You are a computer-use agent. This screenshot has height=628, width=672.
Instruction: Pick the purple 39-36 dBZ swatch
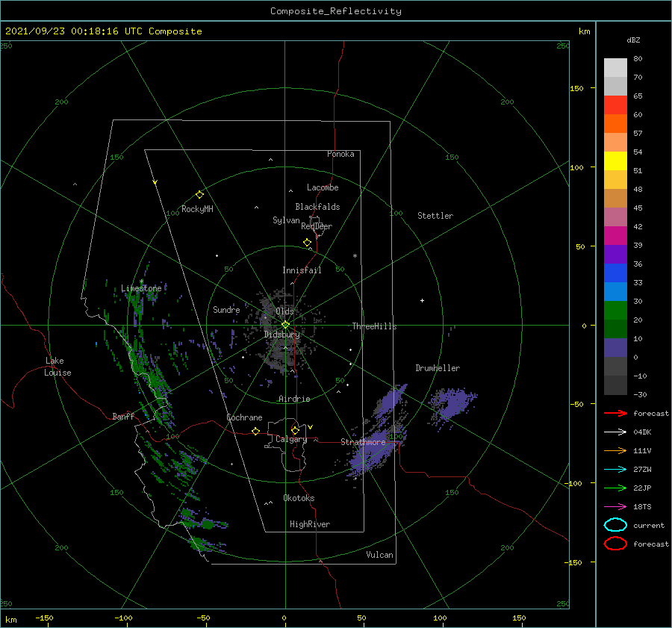615,254
